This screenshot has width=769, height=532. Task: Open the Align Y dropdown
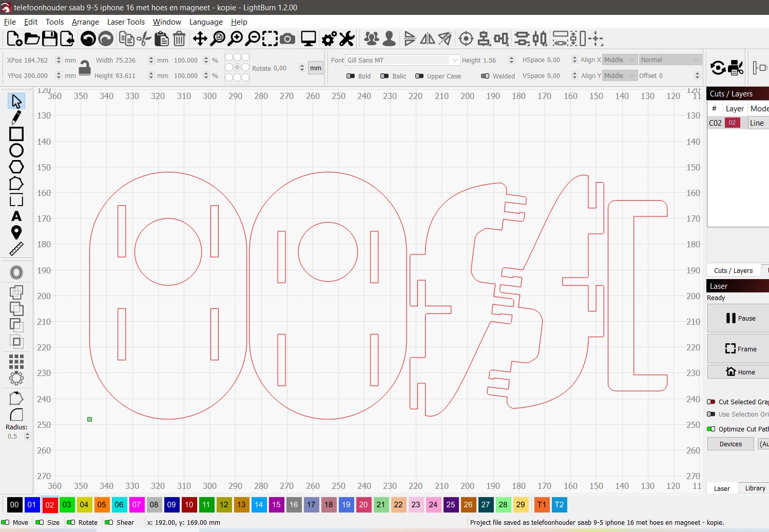click(620, 75)
